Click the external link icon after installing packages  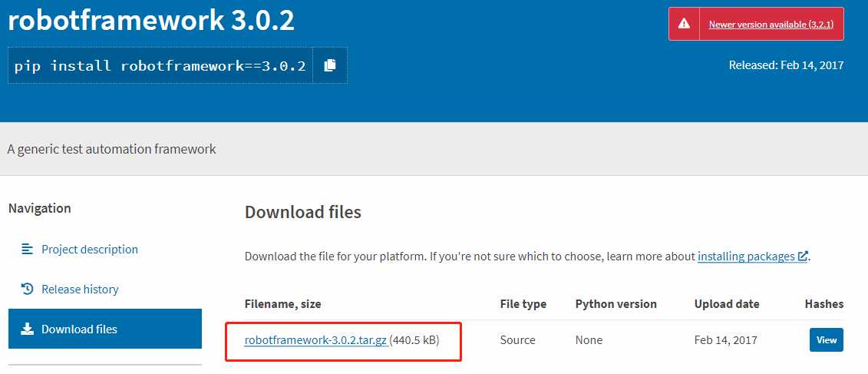click(x=803, y=257)
